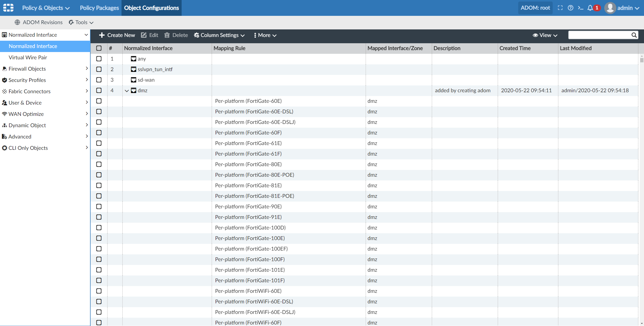Check the box for dmz row
644x326 pixels.
pos(99,90)
